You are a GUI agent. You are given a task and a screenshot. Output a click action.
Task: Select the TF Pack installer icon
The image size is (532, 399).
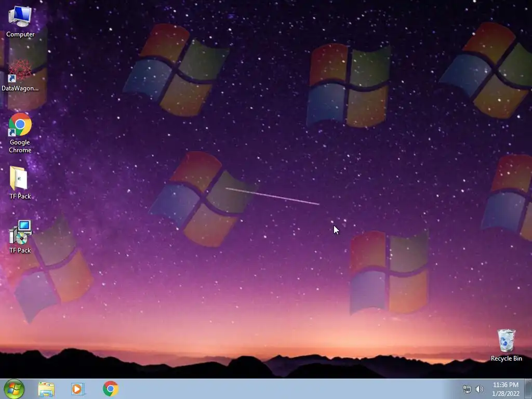20,237
